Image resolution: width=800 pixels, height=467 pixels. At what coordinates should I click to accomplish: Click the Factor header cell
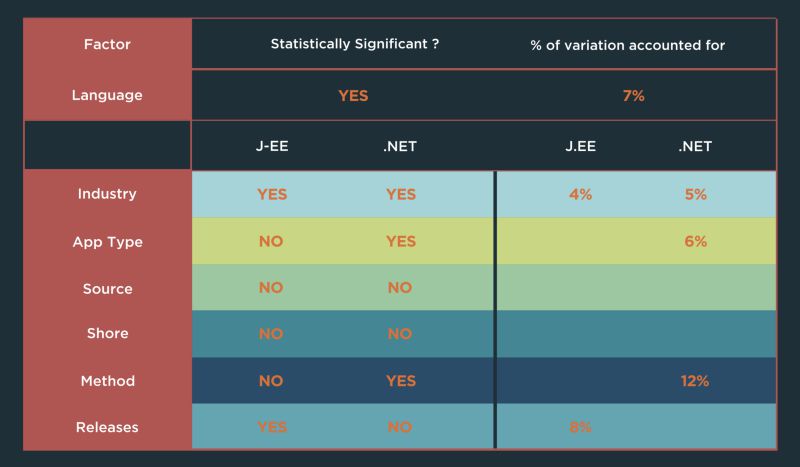(x=107, y=45)
